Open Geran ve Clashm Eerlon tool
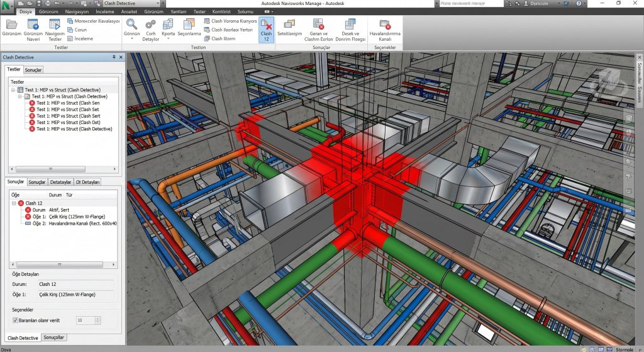The width and height of the screenshot is (644, 352). pos(318,30)
